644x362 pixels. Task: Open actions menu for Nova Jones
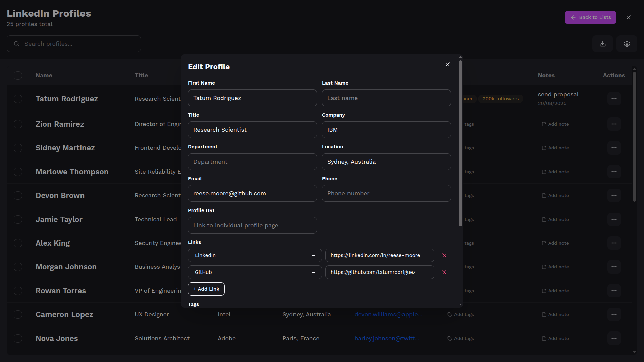click(x=614, y=338)
